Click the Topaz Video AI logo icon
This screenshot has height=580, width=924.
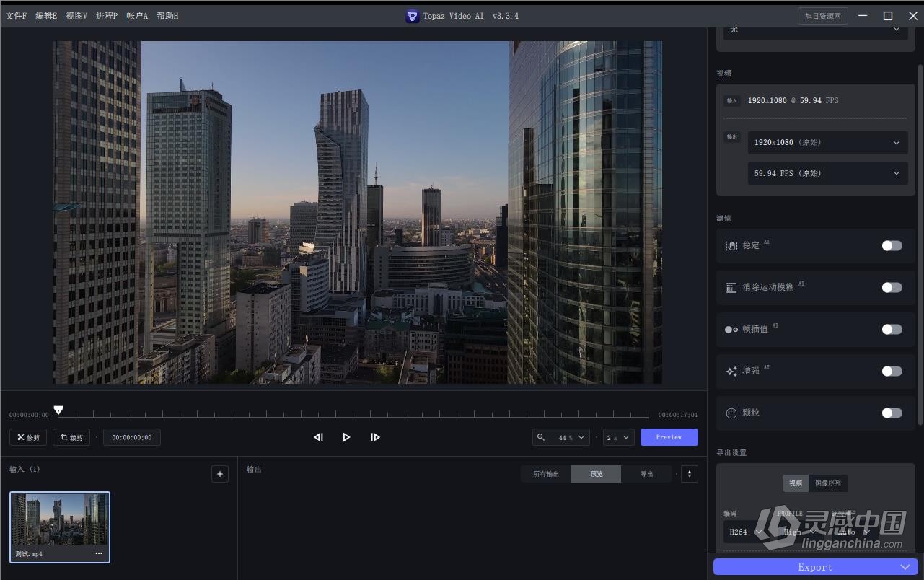pyautogui.click(x=412, y=16)
